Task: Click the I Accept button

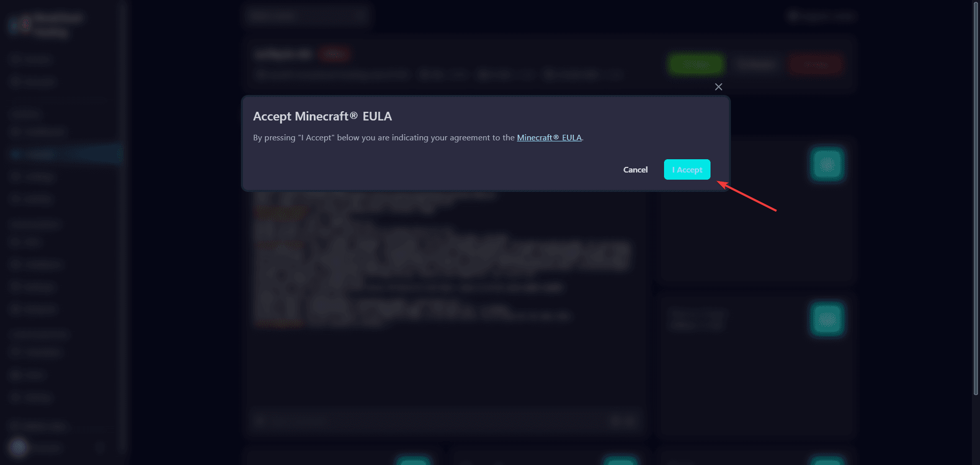Action: tap(687, 169)
